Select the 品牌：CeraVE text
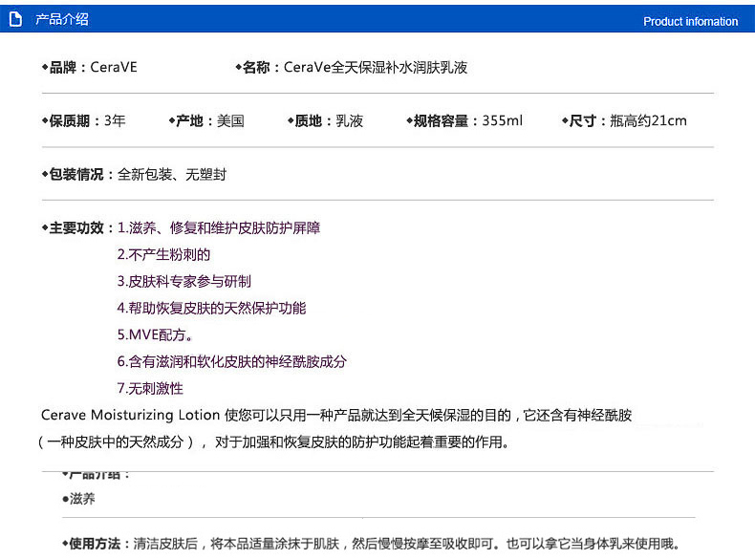Screen dimensions: 755x560 [x=90, y=67]
